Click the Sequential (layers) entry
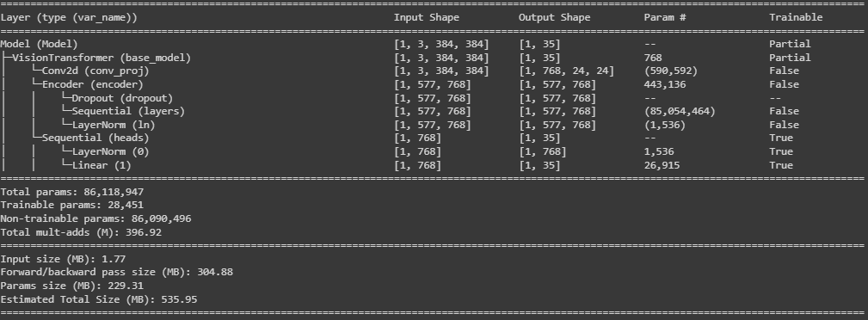The image size is (868, 320). point(128,111)
